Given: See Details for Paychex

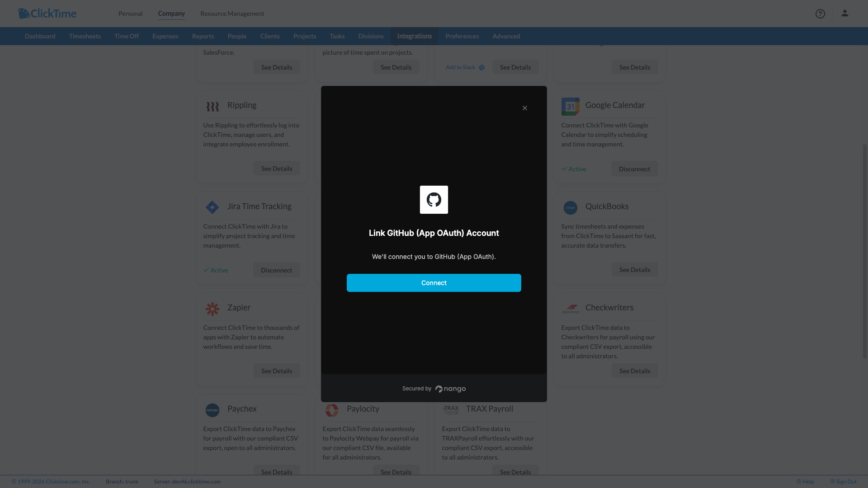Looking at the screenshot, I should (x=277, y=470).
